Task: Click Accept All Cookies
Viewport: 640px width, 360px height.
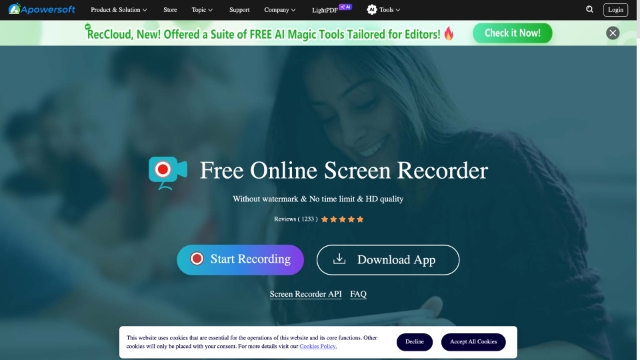Action: (x=473, y=342)
